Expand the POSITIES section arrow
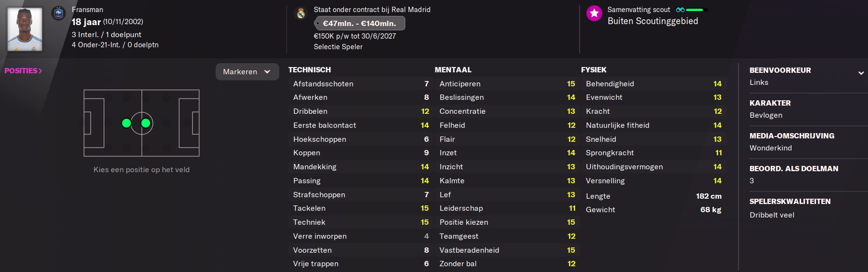Screen dimensions: 868x272 pyautogui.click(x=40, y=71)
